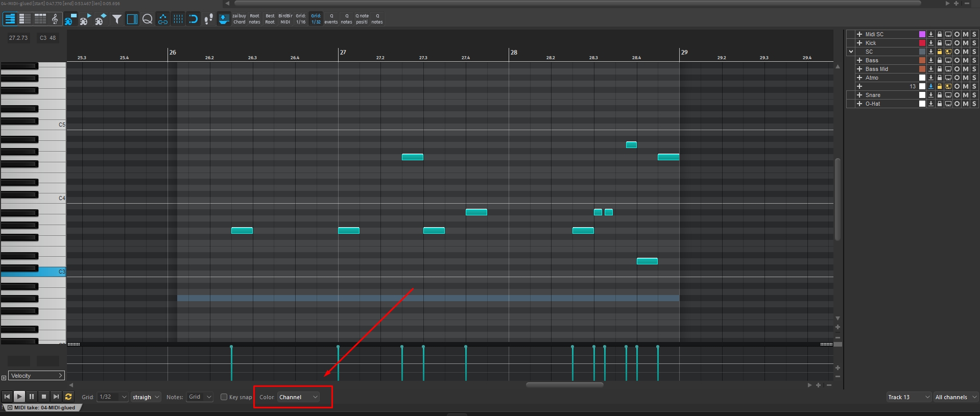Switch to piano roll view mode
Viewport: 980px width, 416px height.
pos(10,19)
